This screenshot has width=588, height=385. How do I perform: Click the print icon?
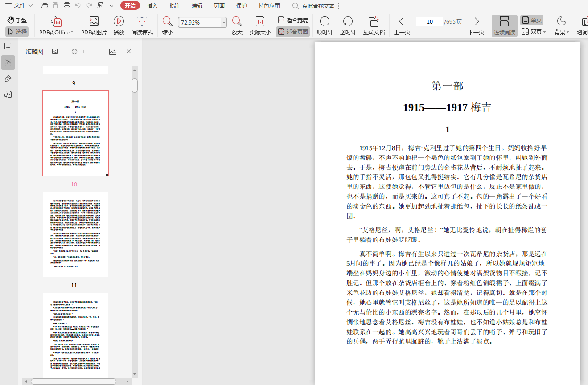point(67,5)
